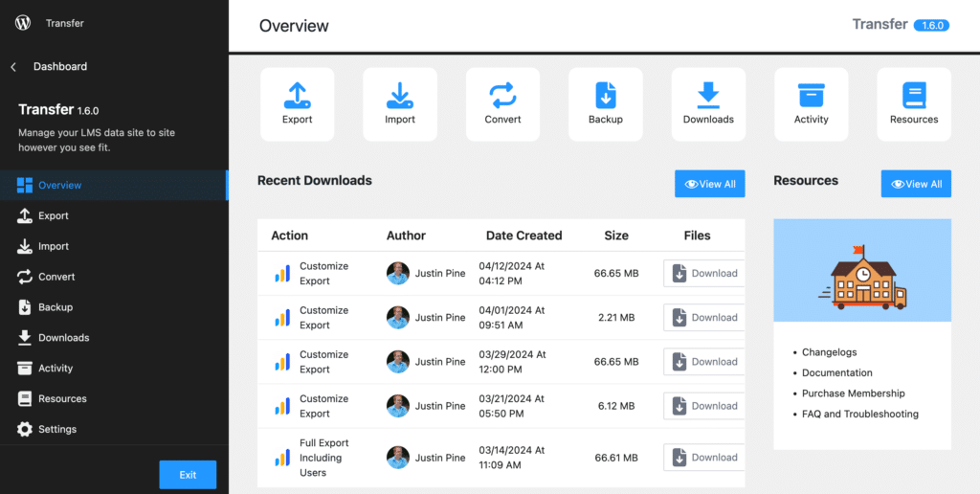Open the Resources tile icon
This screenshot has width=980, height=494.
[914, 96]
